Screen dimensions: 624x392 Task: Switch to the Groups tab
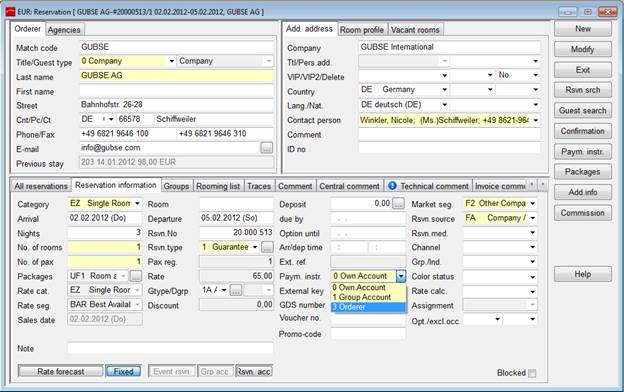click(176, 186)
